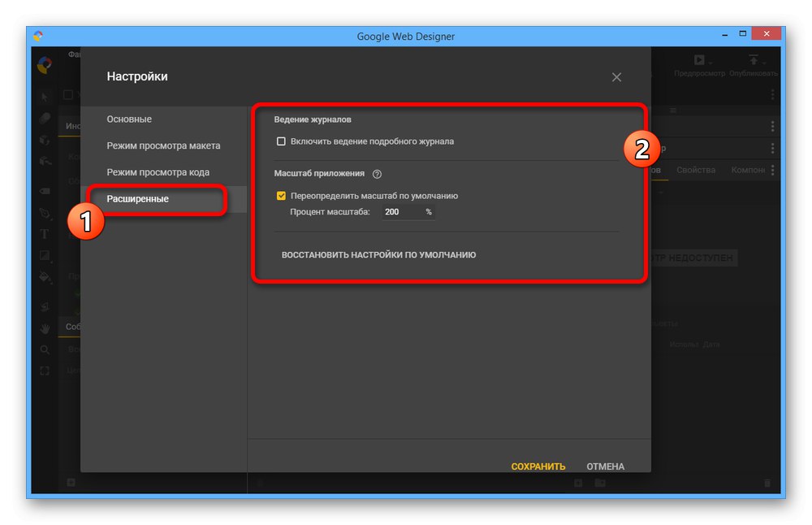Expand the Опубликовать dropdown arrow
The width and height of the screenshot is (812, 525).
(764, 63)
